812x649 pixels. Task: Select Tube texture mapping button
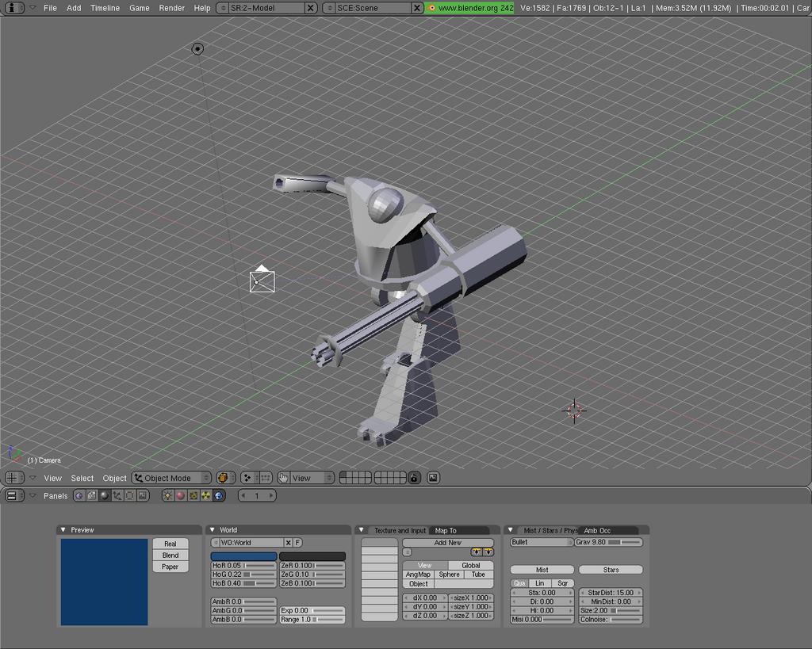click(x=478, y=575)
